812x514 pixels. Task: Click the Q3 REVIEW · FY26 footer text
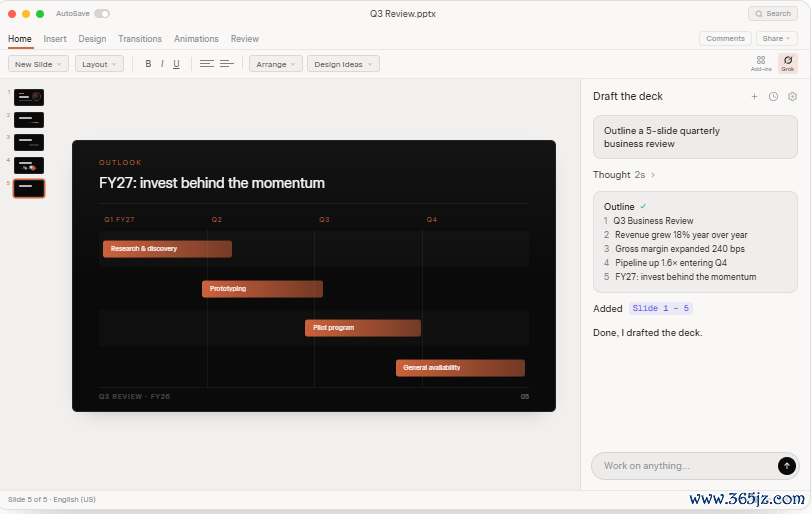point(135,396)
